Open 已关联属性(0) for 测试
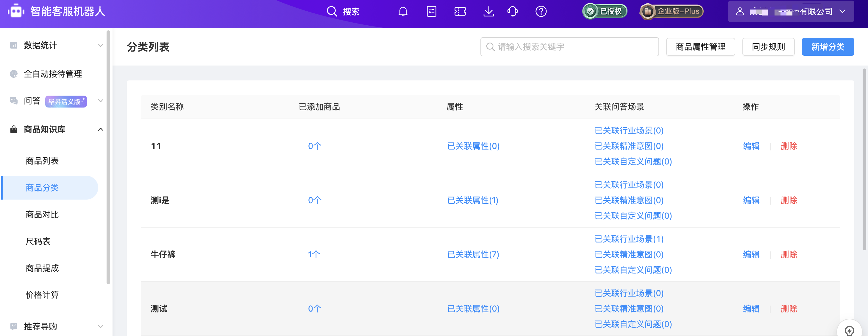 coord(473,309)
